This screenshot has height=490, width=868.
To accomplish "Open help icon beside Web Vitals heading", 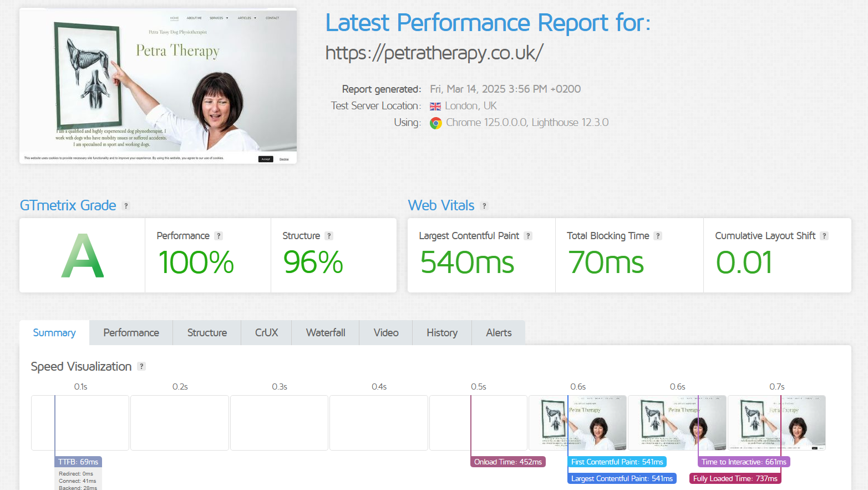I will pos(484,206).
